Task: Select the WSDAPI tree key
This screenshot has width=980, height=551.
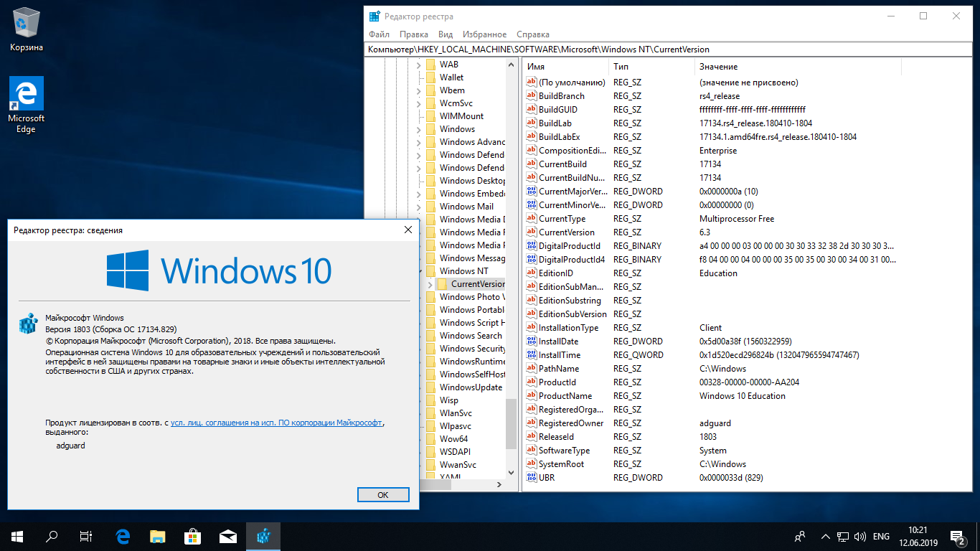Action: [x=455, y=452]
